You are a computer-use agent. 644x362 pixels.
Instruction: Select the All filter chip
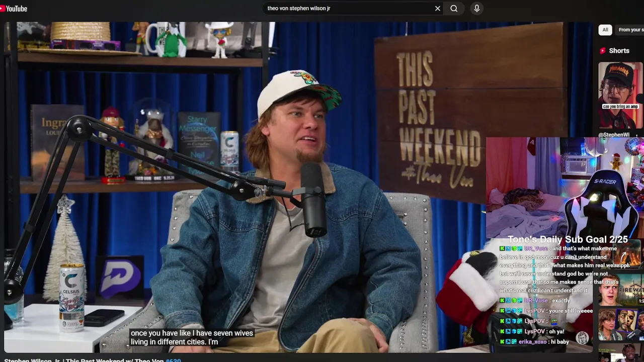tap(605, 30)
